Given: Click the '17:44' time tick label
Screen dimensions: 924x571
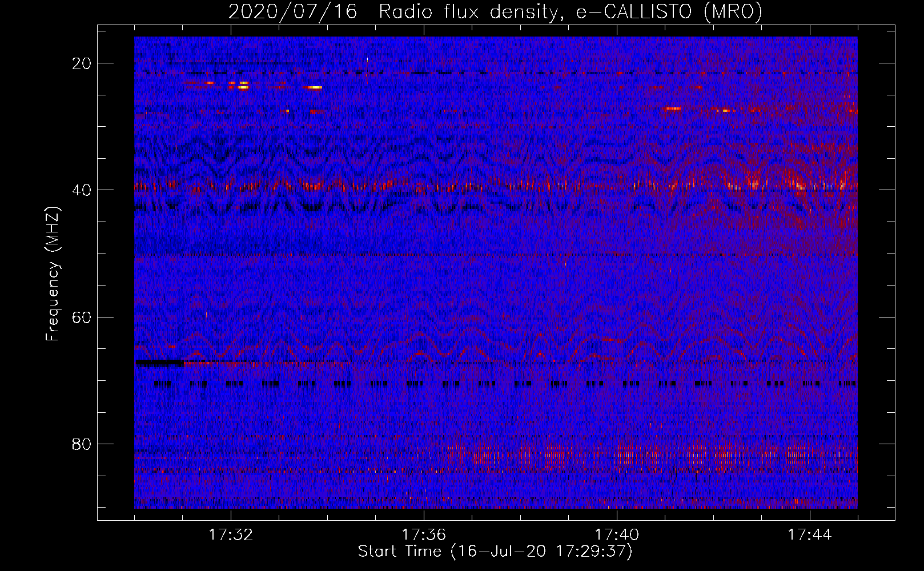Looking at the screenshot, I should click(810, 535).
